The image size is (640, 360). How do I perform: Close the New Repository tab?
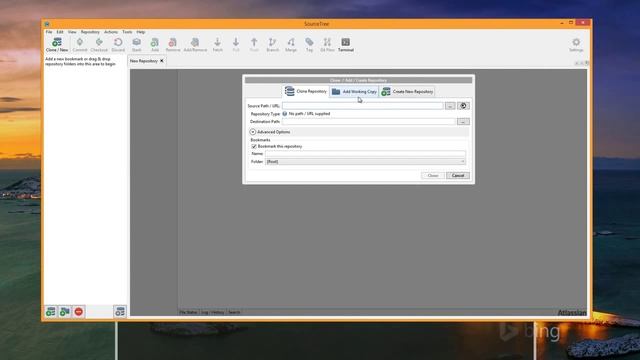pos(162,61)
